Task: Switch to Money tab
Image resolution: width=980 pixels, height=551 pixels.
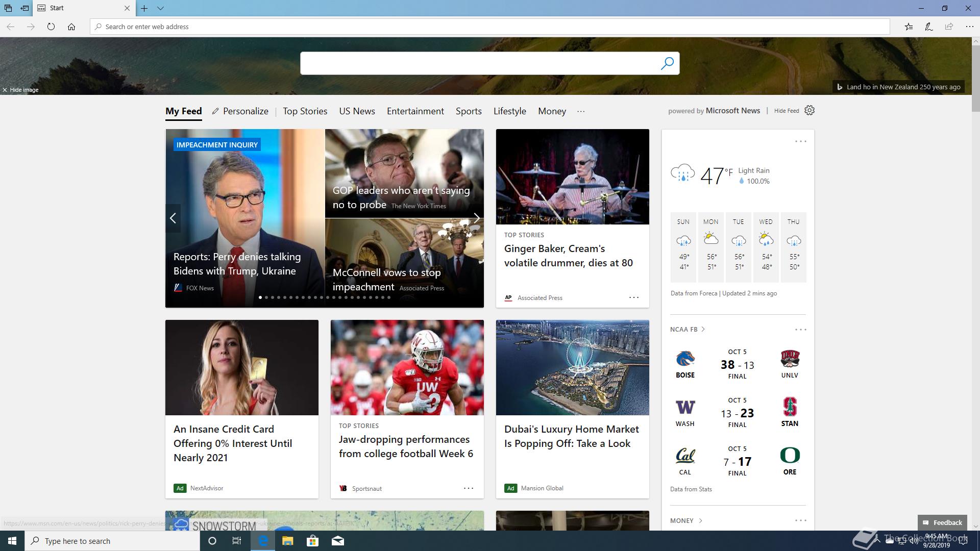Action: pyautogui.click(x=552, y=111)
